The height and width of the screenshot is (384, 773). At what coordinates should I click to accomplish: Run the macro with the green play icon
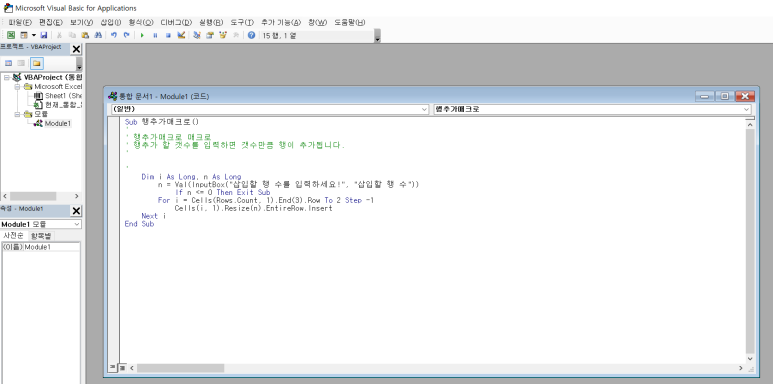point(142,35)
